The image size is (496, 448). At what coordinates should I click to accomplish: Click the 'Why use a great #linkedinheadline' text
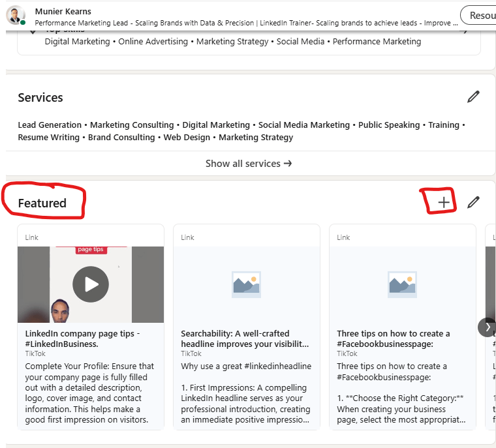pos(246,366)
